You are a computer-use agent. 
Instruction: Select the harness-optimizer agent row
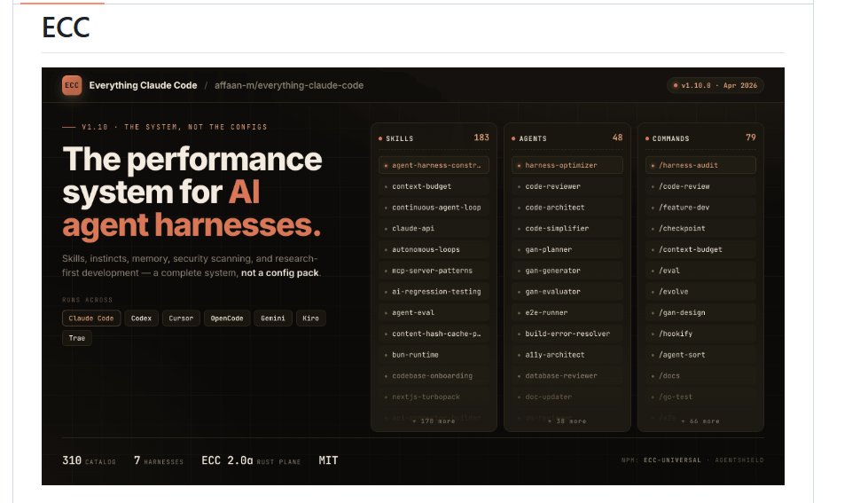567,165
